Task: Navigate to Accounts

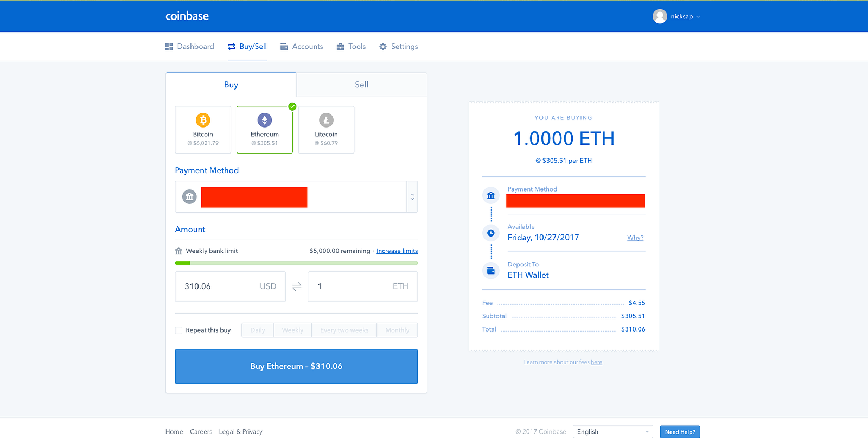Action: (302, 47)
